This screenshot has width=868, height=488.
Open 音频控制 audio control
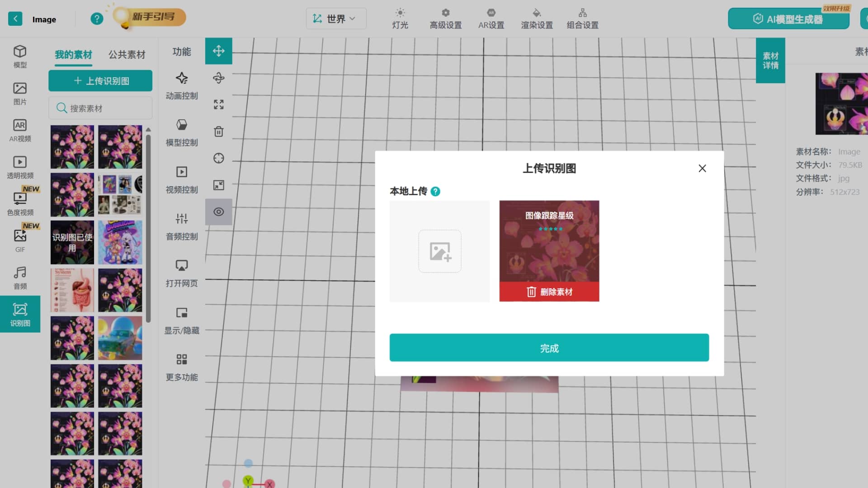click(182, 227)
